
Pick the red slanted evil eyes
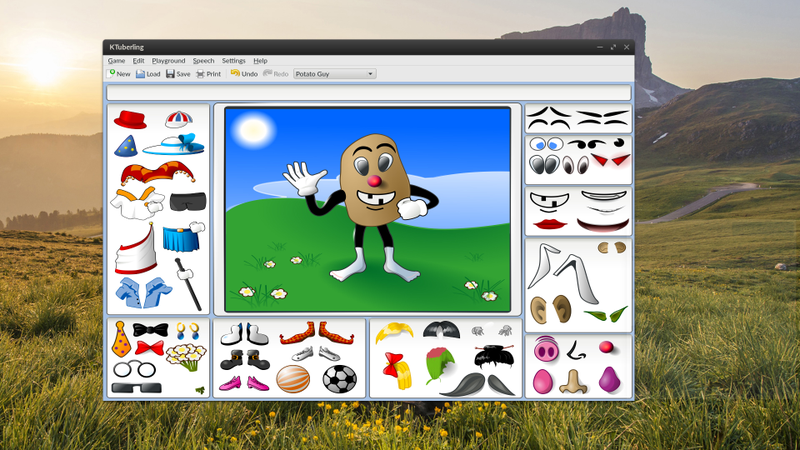(611, 160)
